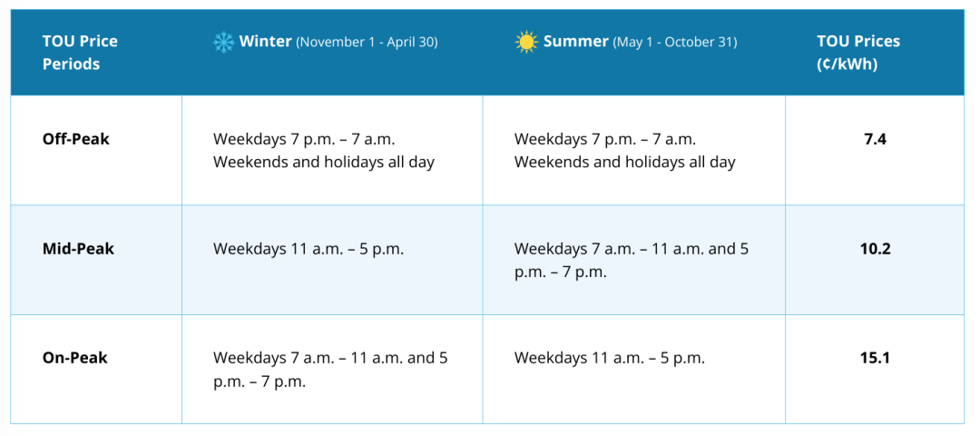Select the TOU Price Periods header
The height and width of the screenshot is (436, 980).
click(80, 53)
